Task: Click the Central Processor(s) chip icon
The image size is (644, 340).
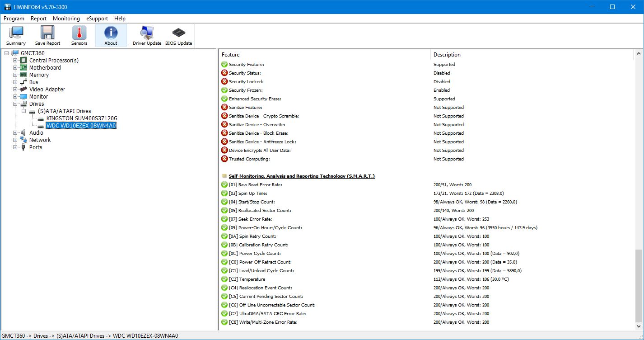Action: coord(24,61)
